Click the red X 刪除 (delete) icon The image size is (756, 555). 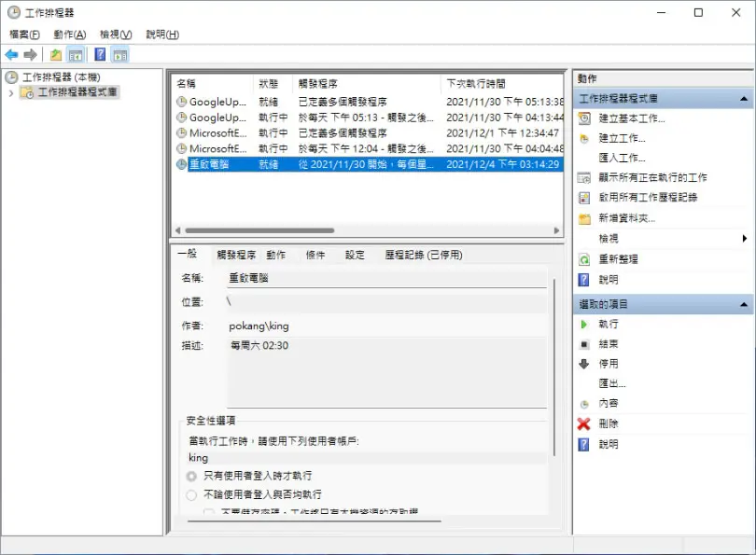[x=584, y=424]
